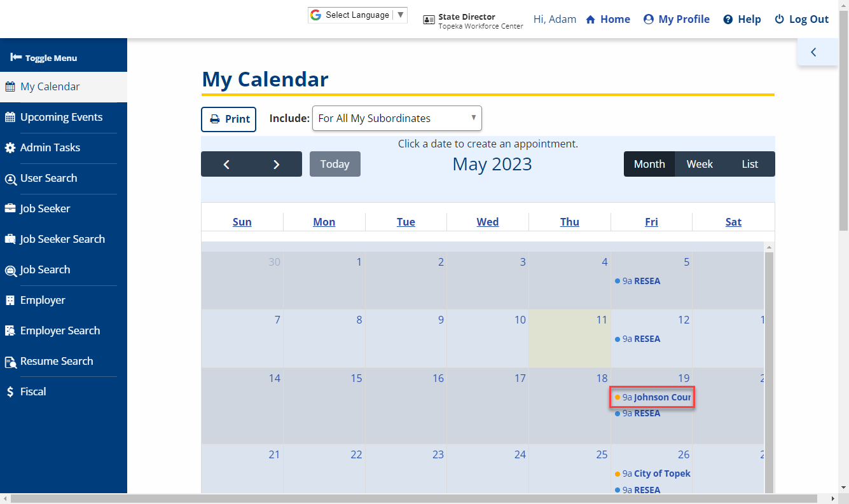
Task: Click the Toggle Menu arrow icon
Action: pos(16,58)
